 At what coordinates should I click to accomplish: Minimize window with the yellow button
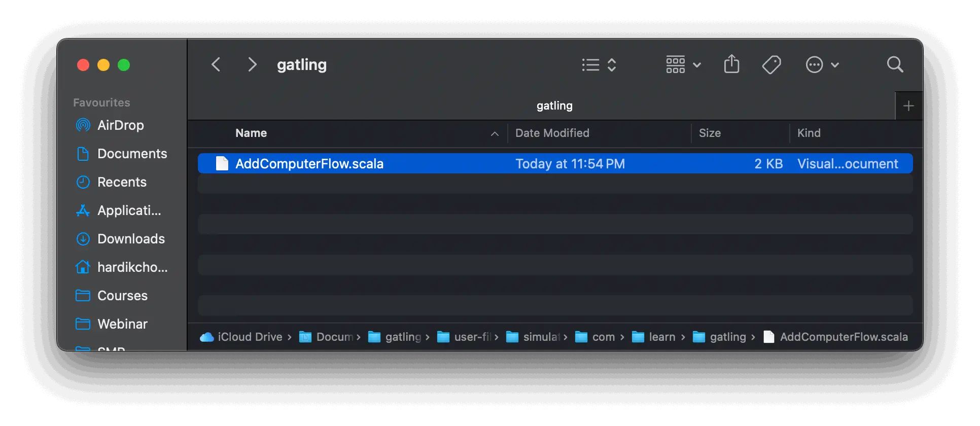point(103,65)
